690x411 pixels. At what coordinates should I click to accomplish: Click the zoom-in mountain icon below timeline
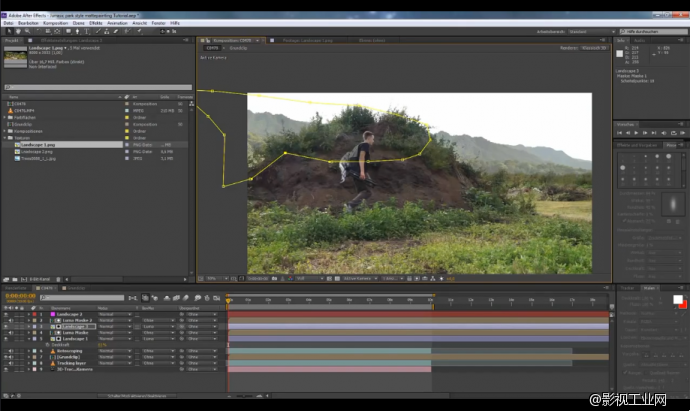260,396
